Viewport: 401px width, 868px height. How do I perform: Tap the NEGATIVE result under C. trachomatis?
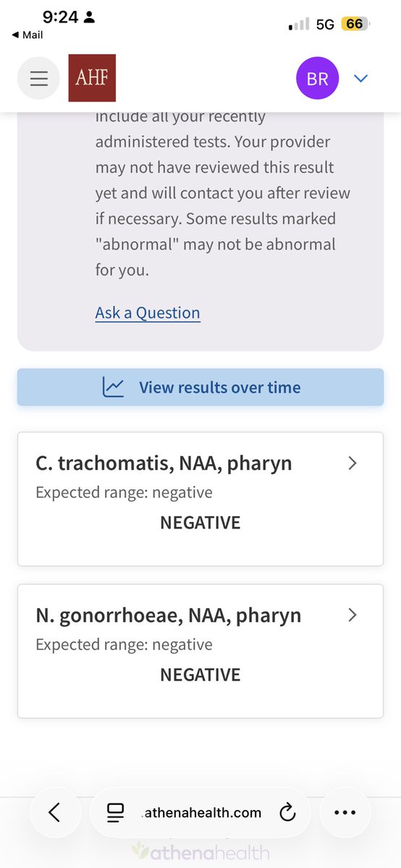point(200,523)
